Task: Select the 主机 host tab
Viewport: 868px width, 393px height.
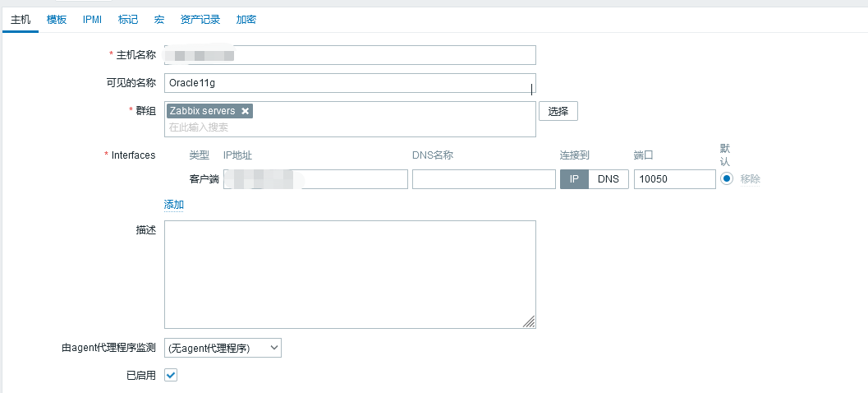Action: pos(21,19)
